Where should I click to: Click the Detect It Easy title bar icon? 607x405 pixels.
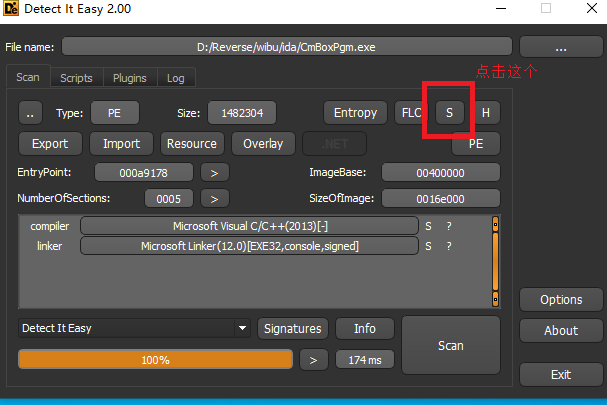(10, 8)
